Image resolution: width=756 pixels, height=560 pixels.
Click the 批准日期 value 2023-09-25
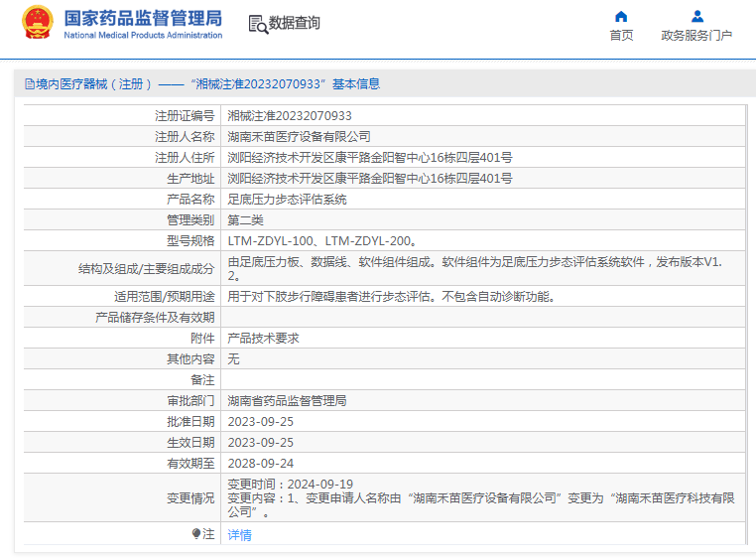260,422
